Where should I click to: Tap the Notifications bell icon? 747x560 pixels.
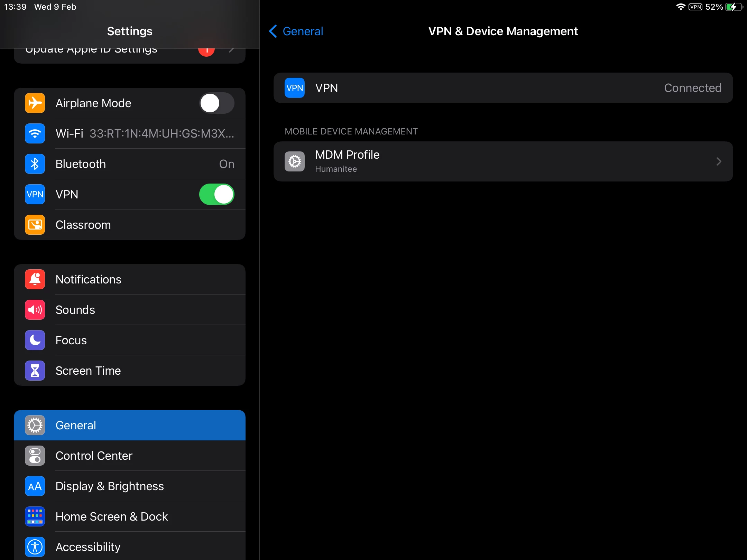click(35, 279)
